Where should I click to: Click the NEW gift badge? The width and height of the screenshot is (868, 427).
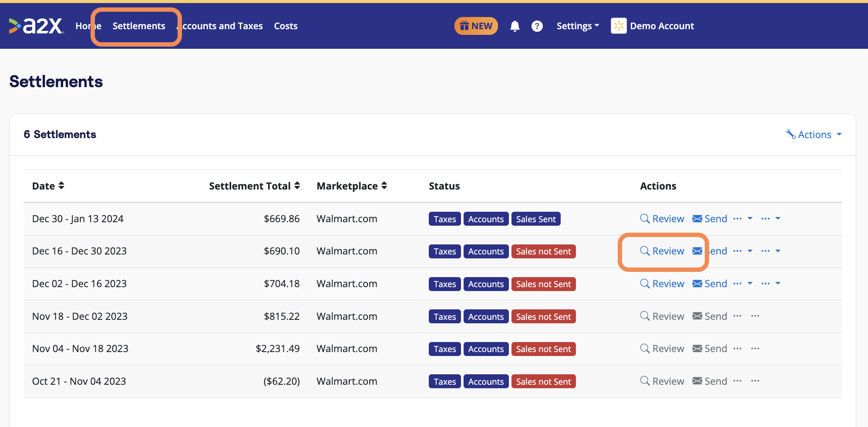(x=476, y=26)
